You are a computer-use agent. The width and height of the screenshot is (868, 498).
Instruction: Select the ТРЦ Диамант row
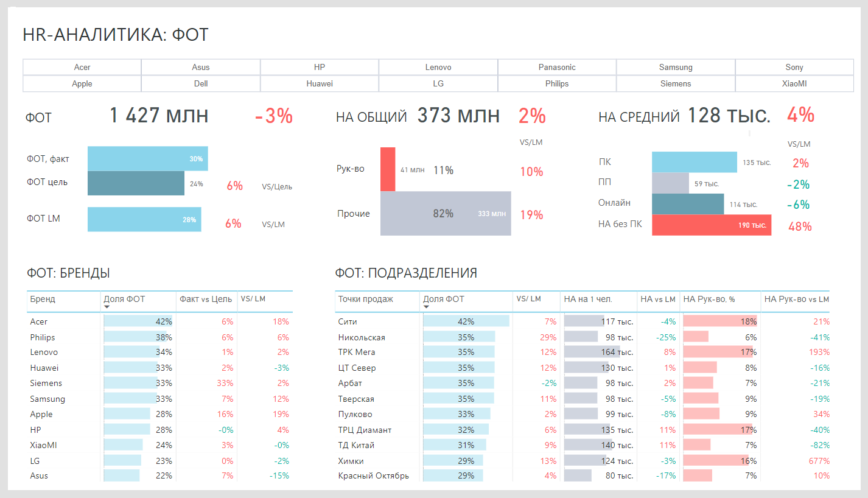[x=583, y=430]
